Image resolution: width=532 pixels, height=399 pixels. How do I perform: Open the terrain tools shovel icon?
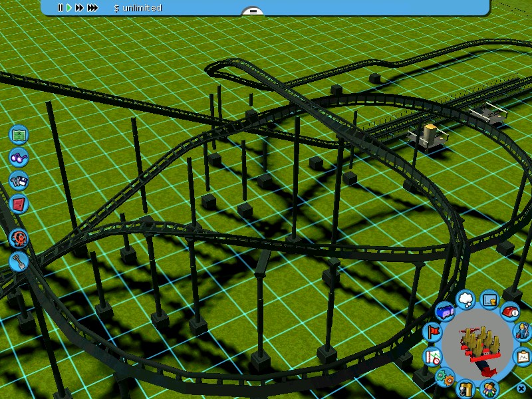pos(19,261)
